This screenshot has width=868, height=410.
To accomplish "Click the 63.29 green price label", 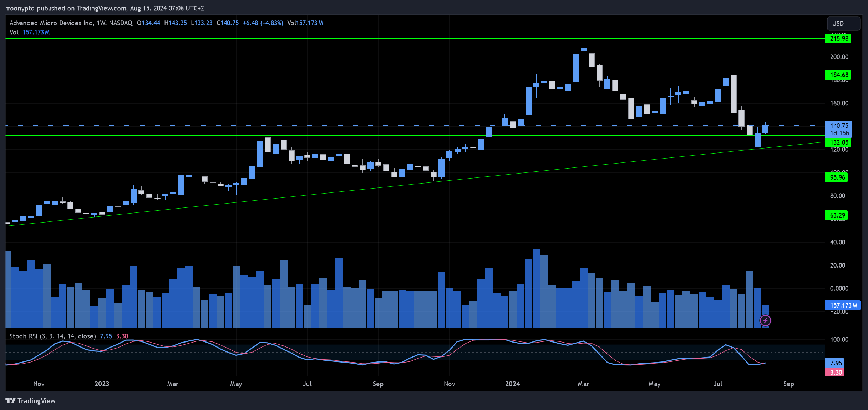I will click(x=836, y=215).
